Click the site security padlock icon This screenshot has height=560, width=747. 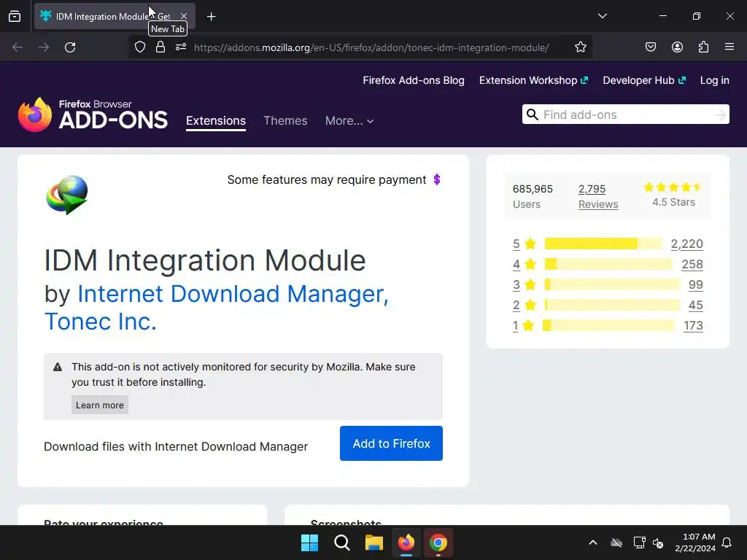(x=160, y=47)
